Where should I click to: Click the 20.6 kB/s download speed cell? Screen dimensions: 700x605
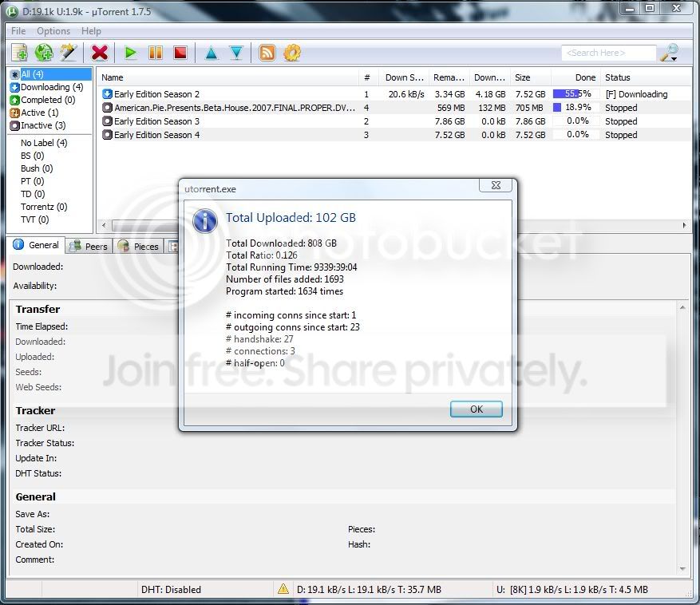click(x=406, y=94)
